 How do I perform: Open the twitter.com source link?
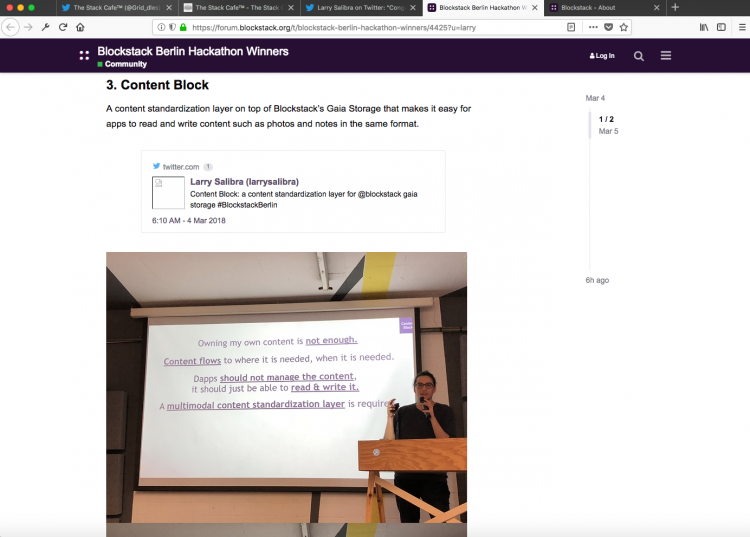[x=181, y=167]
